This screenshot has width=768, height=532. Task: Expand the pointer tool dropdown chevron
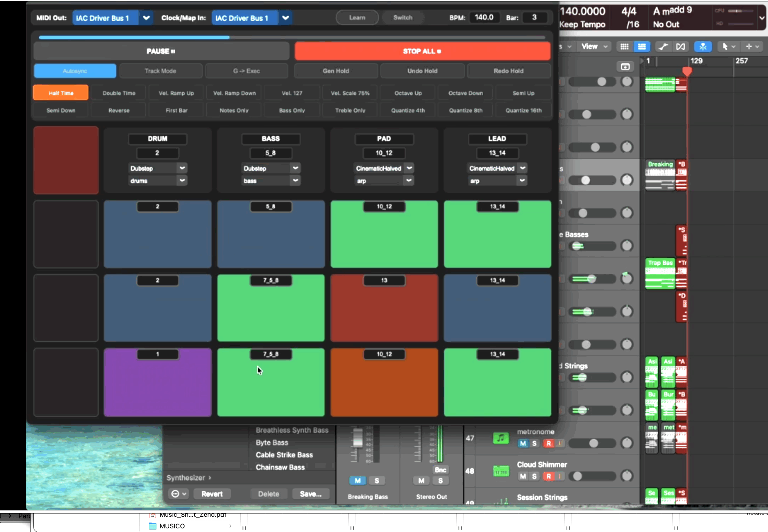click(733, 46)
